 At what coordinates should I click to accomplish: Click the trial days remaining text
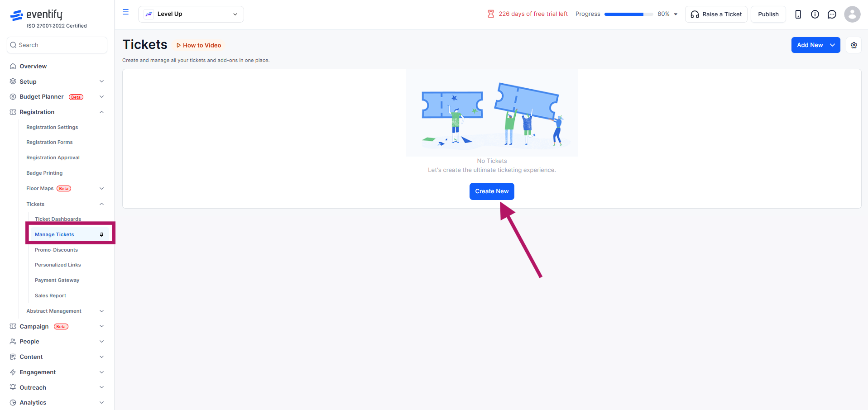(533, 14)
